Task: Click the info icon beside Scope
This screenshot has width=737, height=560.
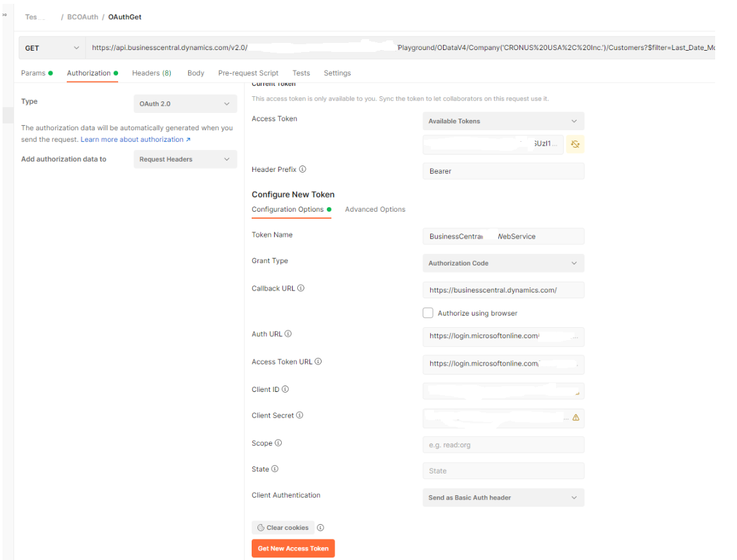Action: tap(278, 443)
